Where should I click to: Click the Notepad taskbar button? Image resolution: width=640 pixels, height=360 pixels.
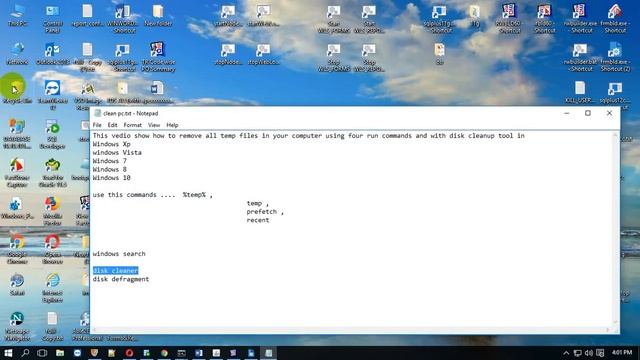(x=269, y=353)
